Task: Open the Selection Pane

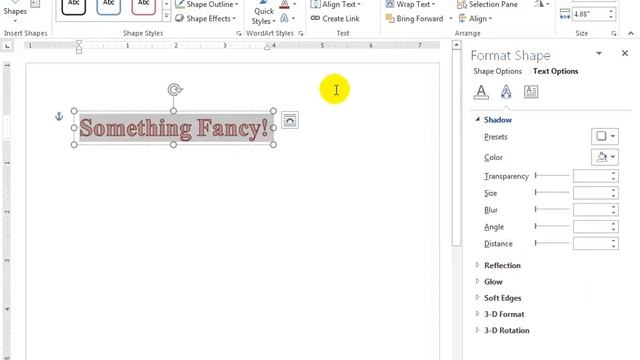Action: pyautogui.click(x=487, y=4)
